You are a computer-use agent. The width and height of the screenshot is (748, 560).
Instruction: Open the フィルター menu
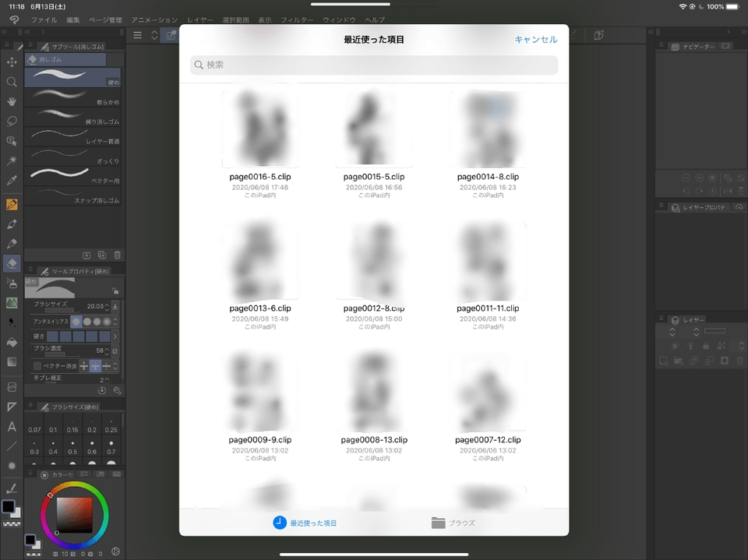[x=296, y=19]
